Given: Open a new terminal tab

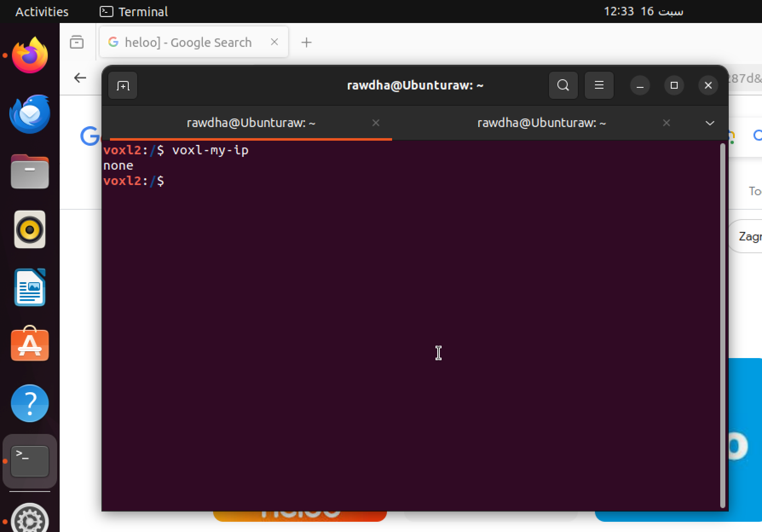Looking at the screenshot, I should (x=123, y=86).
